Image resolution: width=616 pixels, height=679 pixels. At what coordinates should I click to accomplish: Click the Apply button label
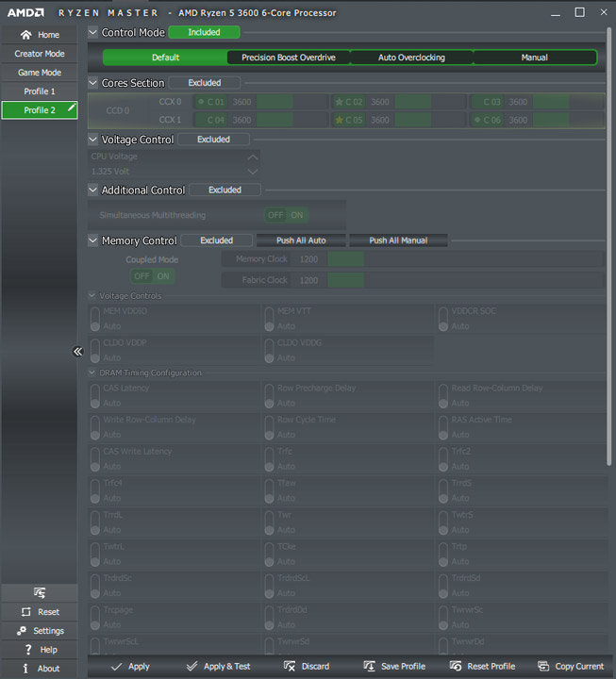139,667
